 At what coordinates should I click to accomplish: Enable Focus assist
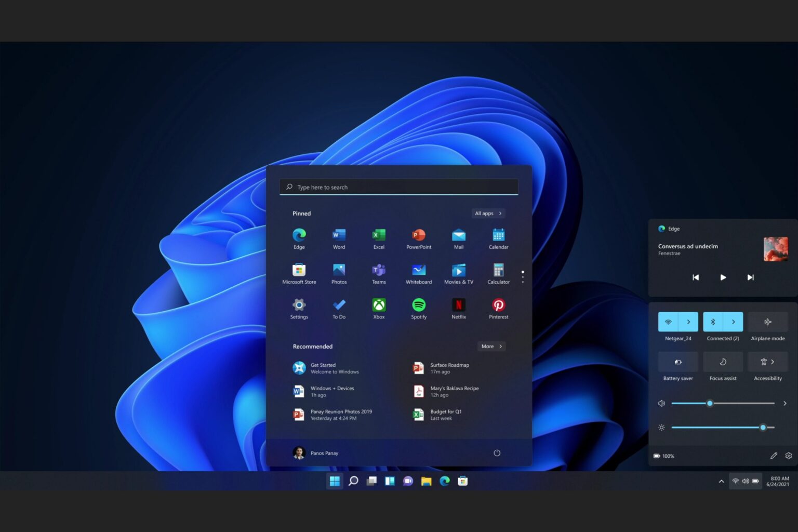tap(723, 362)
